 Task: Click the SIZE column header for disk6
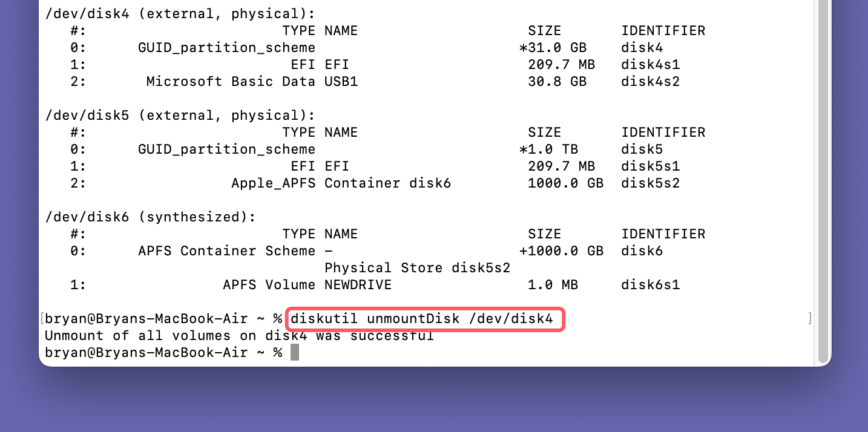pos(544,234)
